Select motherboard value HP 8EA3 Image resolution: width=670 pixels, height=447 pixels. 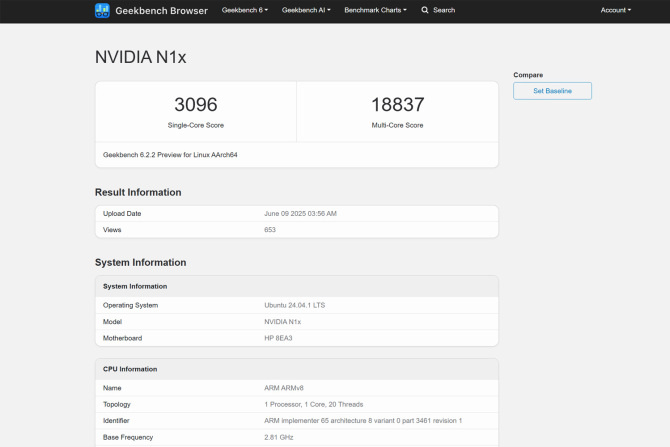(278, 338)
